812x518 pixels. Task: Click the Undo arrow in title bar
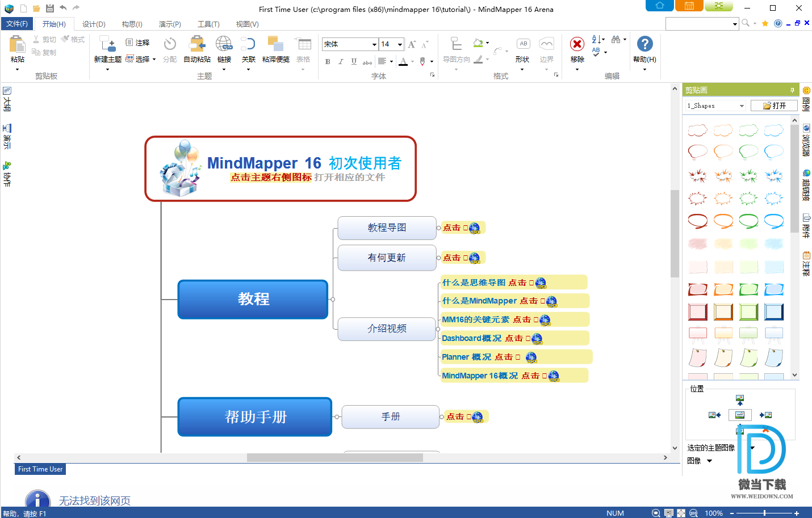pyautogui.click(x=63, y=8)
